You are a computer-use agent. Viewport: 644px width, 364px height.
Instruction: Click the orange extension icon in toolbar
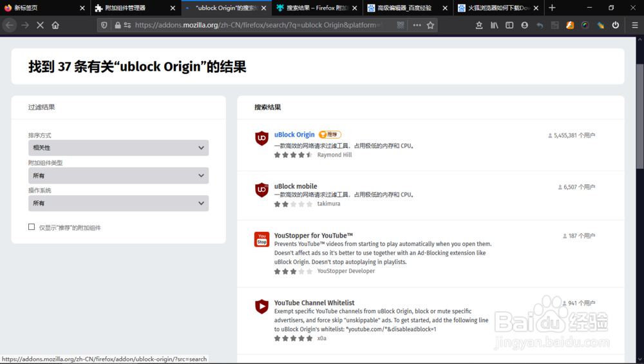coord(570,25)
